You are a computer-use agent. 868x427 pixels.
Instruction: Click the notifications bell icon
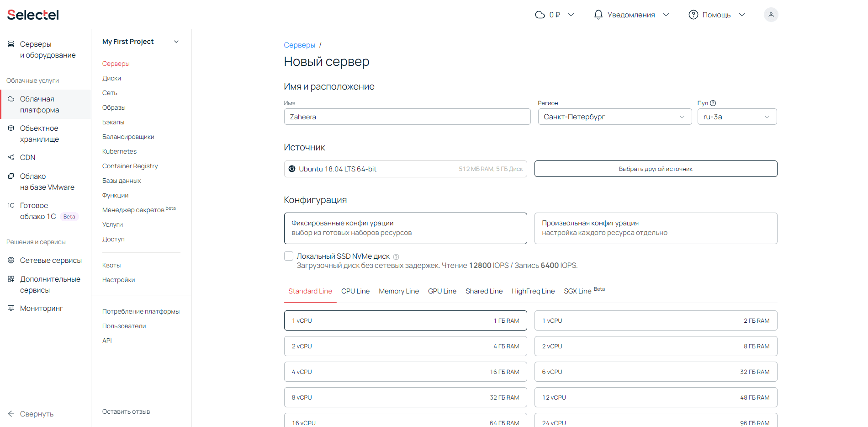point(598,15)
